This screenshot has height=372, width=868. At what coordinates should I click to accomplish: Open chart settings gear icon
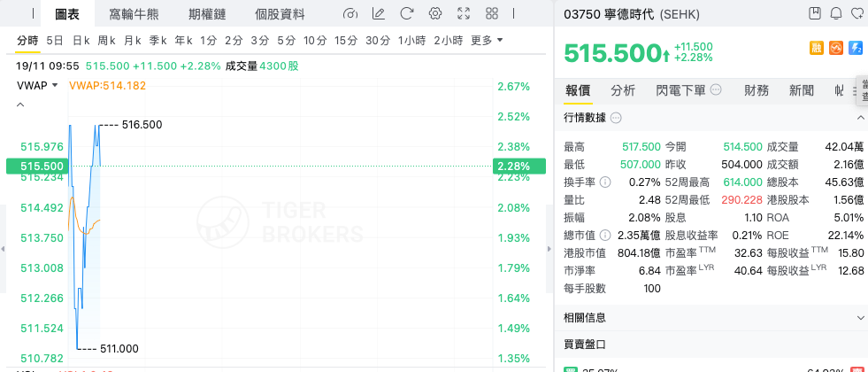(434, 13)
